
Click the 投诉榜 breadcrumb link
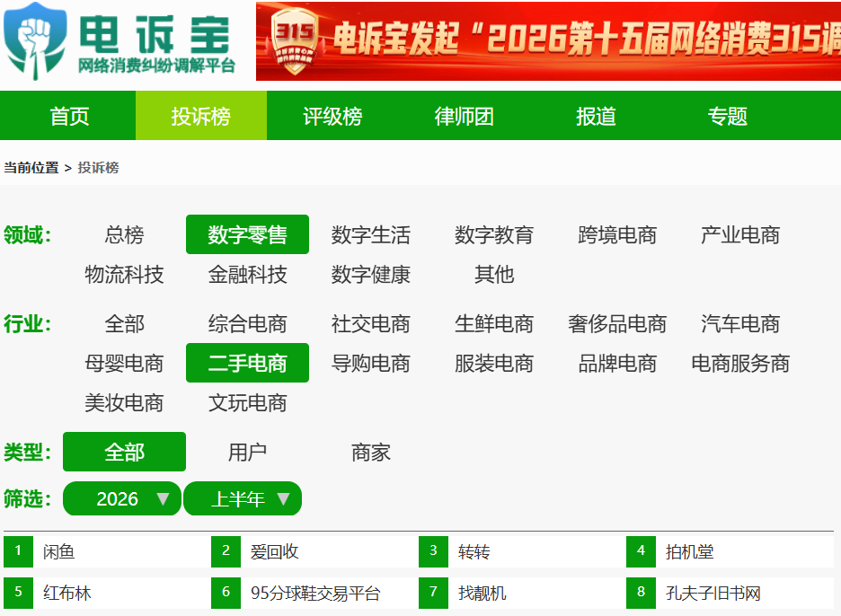98,168
